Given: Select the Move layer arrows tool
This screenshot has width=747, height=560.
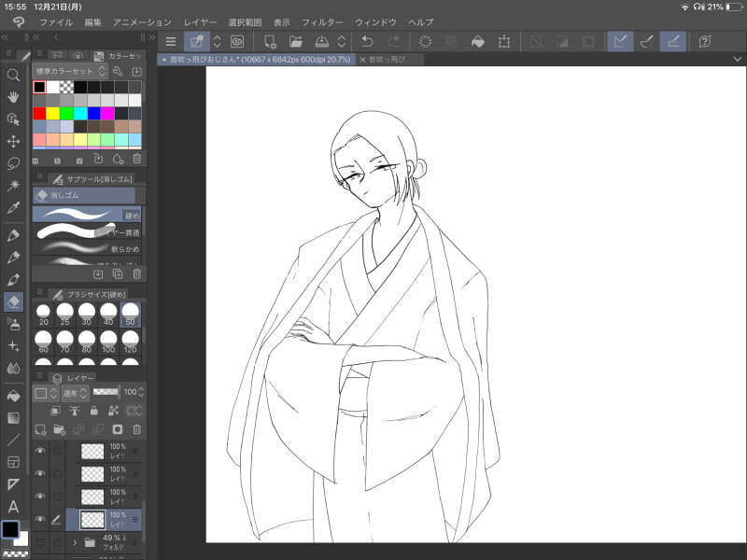Looking at the screenshot, I should [13, 142].
